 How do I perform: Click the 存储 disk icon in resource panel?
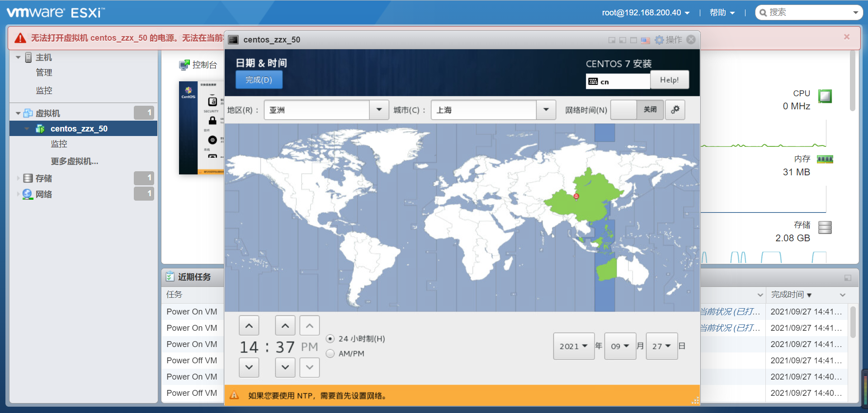[x=825, y=227]
